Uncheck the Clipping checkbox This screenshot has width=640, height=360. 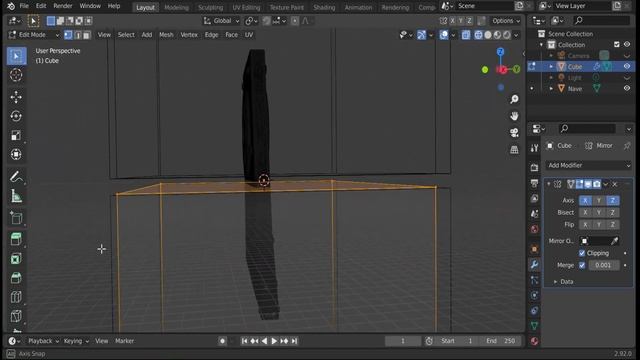pyautogui.click(x=582, y=253)
